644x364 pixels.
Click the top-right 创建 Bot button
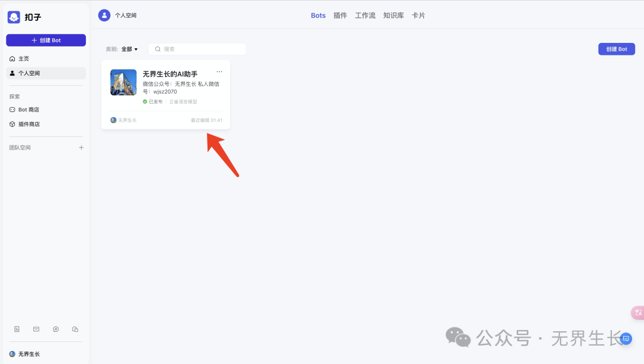coord(617,49)
